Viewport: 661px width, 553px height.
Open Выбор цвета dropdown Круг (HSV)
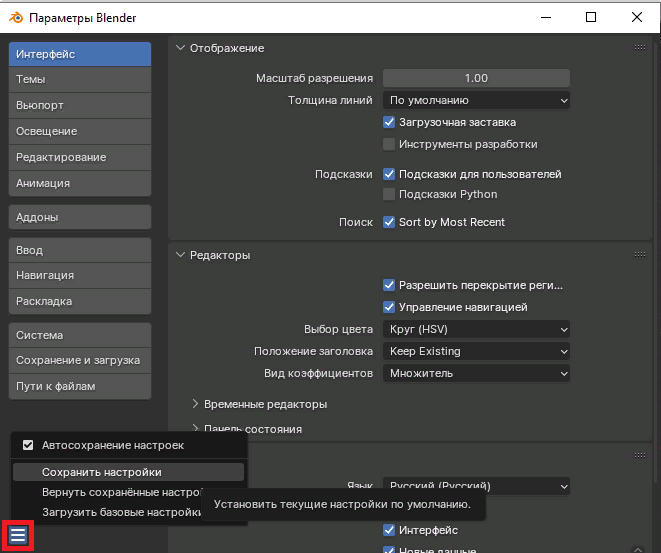476,329
